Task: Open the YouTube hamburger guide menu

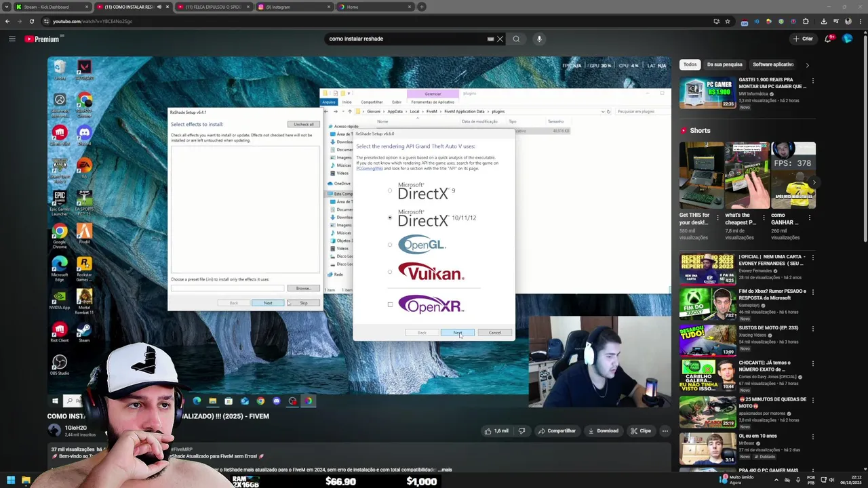Action: coord(12,39)
